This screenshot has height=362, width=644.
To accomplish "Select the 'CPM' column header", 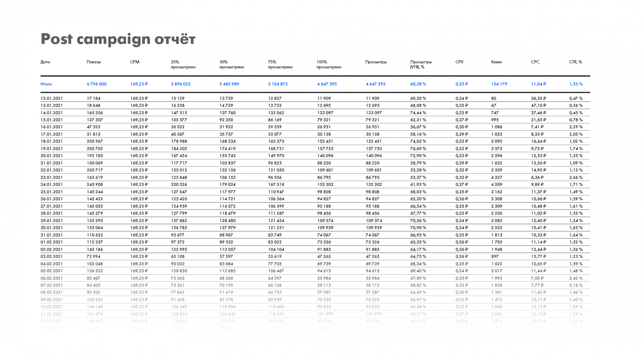I will click(x=135, y=62).
